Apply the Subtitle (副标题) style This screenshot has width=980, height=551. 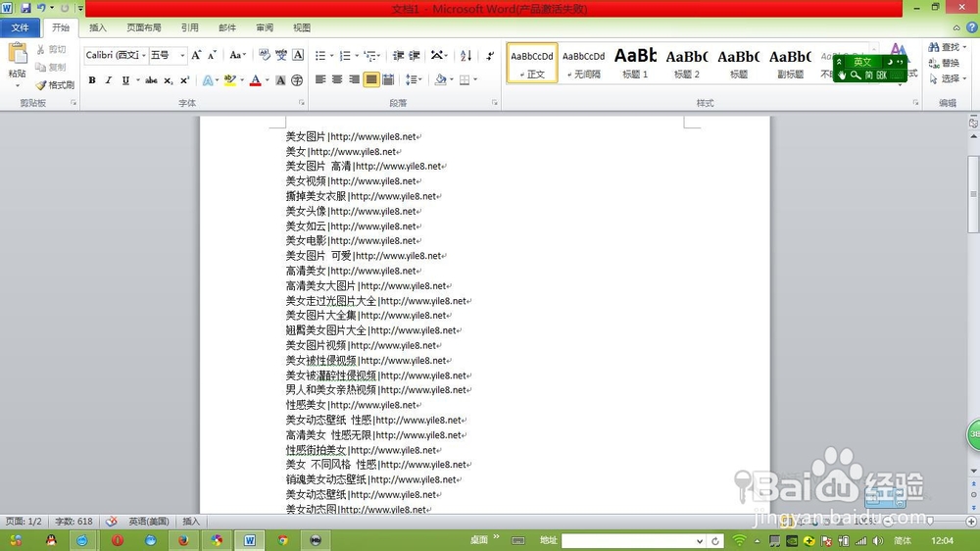click(x=790, y=63)
